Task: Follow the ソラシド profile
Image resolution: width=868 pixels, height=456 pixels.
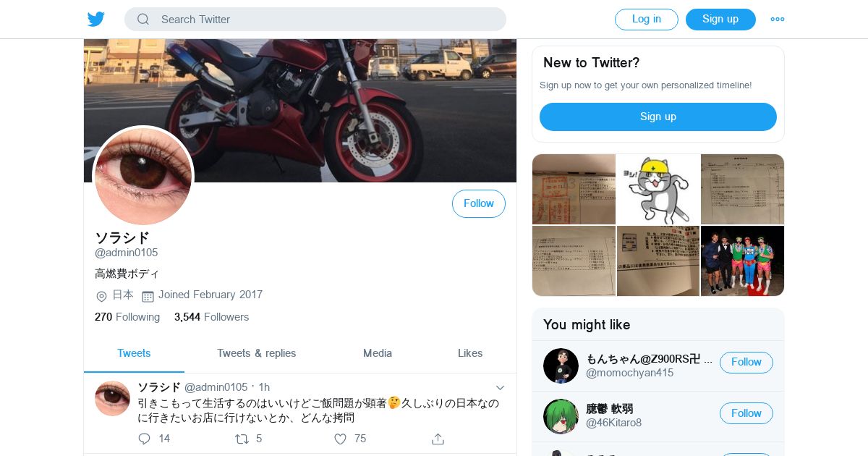Action: click(x=479, y=203)
